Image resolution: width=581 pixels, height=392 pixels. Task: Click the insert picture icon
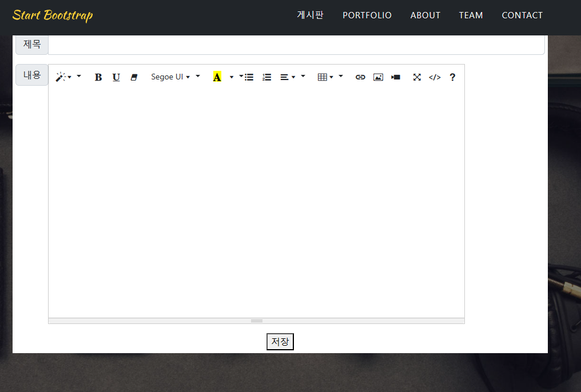click(378, 77)
